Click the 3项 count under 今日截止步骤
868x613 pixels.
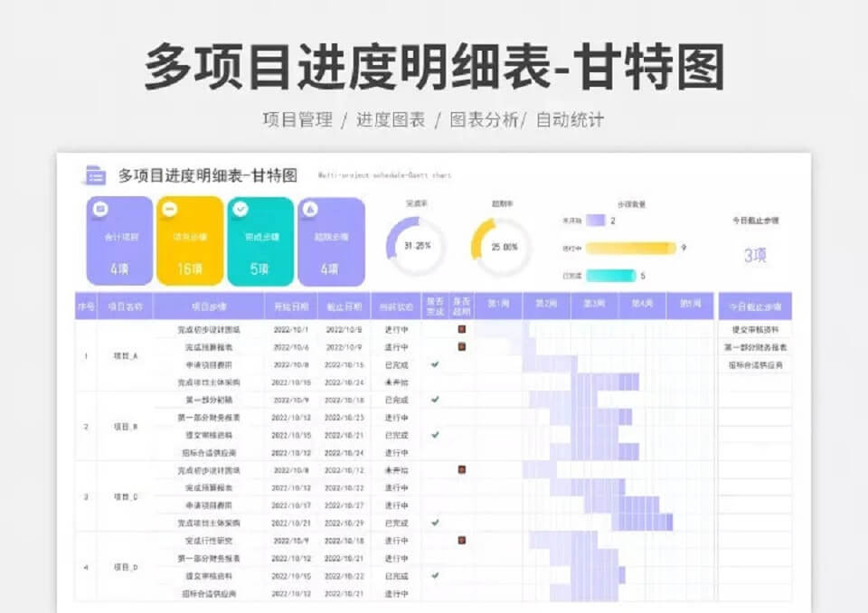pos(755,256)
